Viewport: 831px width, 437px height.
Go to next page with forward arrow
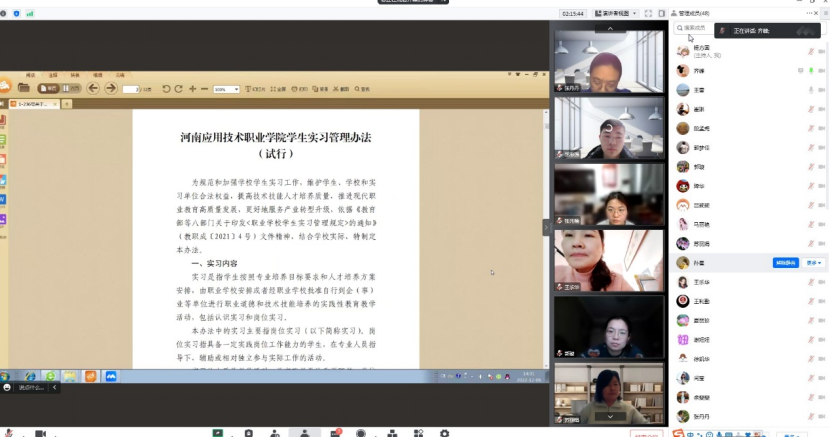109,88
